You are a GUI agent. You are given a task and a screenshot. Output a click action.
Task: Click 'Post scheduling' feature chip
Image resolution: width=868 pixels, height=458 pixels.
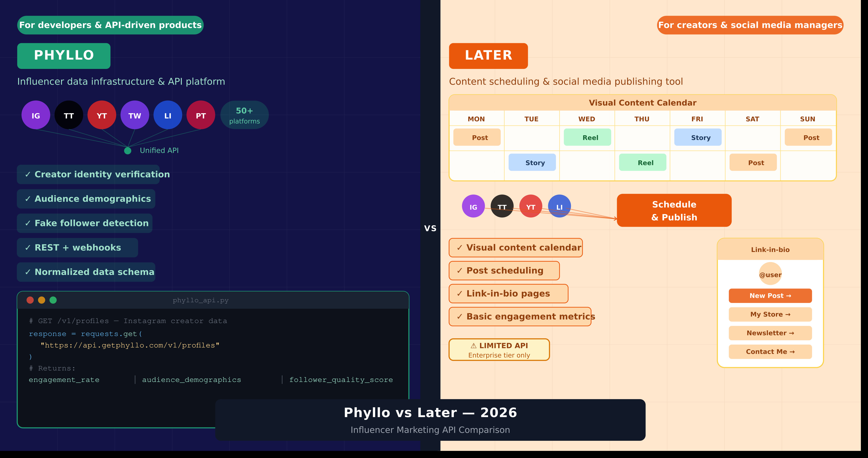(504, 271)
